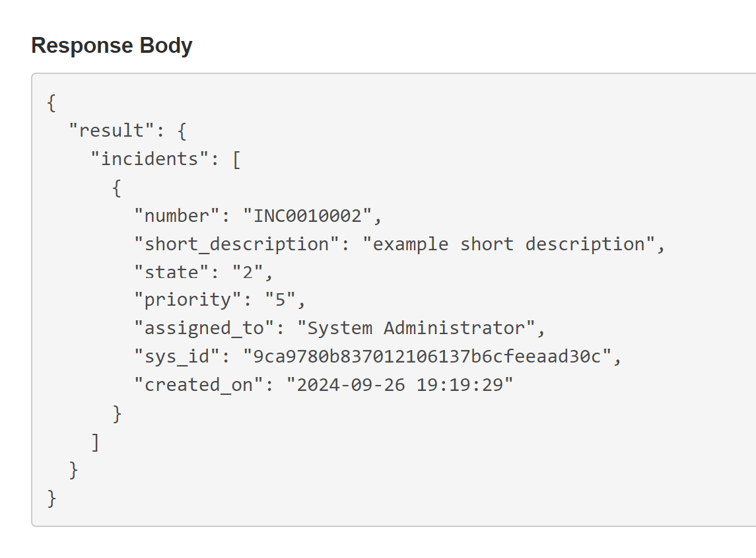The height and width of the screenshot is (558, 756).
Task: Click the priority value "5"
Action: click(280, 300)
